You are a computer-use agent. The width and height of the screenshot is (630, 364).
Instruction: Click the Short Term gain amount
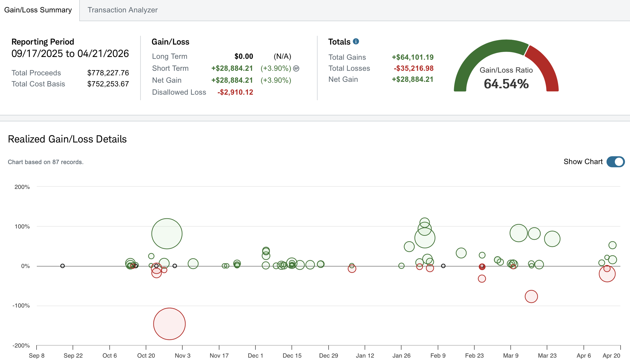point(232,68)
